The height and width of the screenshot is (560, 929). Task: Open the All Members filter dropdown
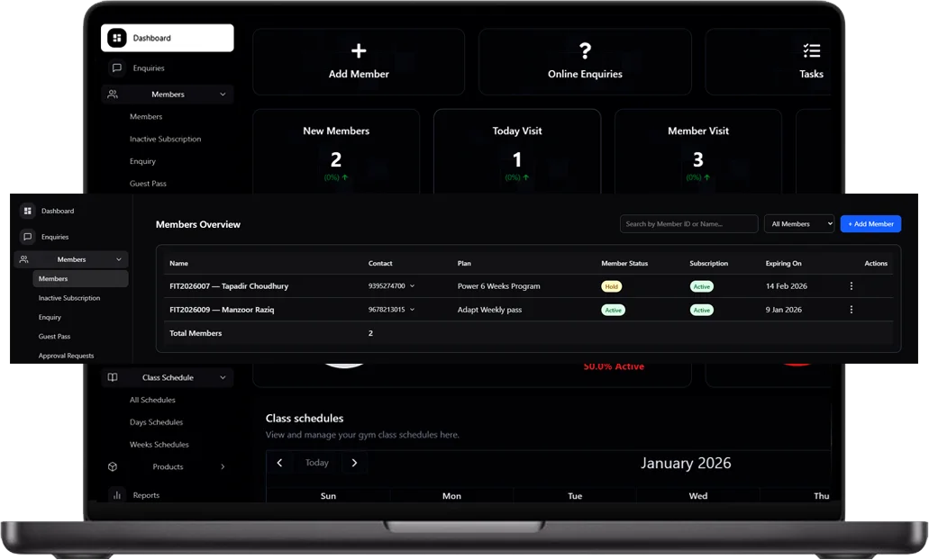[x=798, y=224]
